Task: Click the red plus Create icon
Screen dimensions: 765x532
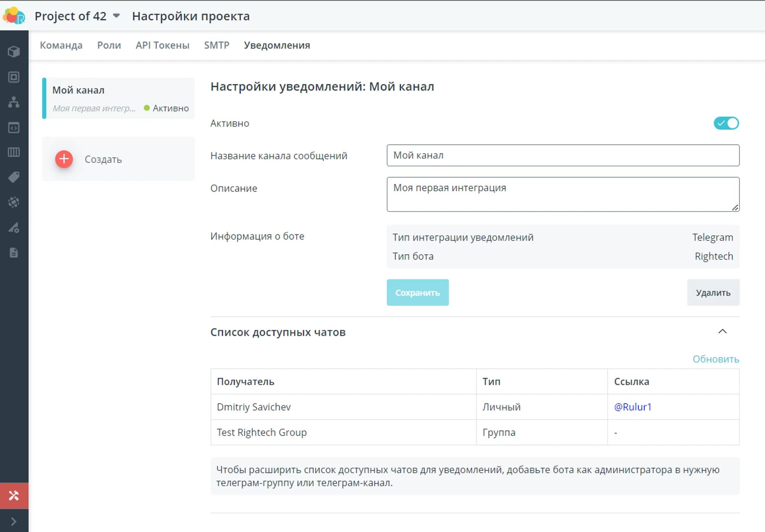Action: [64, 159]
